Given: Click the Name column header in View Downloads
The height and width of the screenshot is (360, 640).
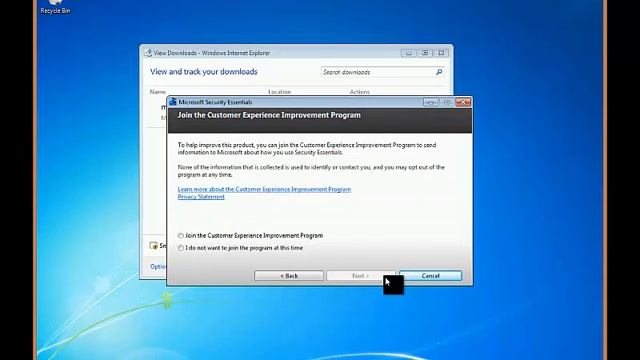Looking at the screenshot, I should click(158, 92).
